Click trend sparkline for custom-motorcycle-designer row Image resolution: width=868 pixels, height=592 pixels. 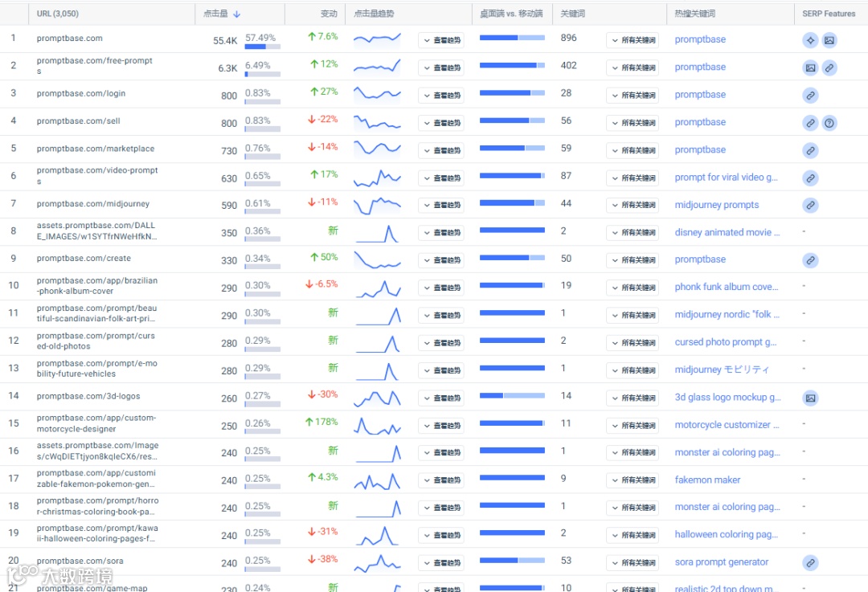(377, 426)
